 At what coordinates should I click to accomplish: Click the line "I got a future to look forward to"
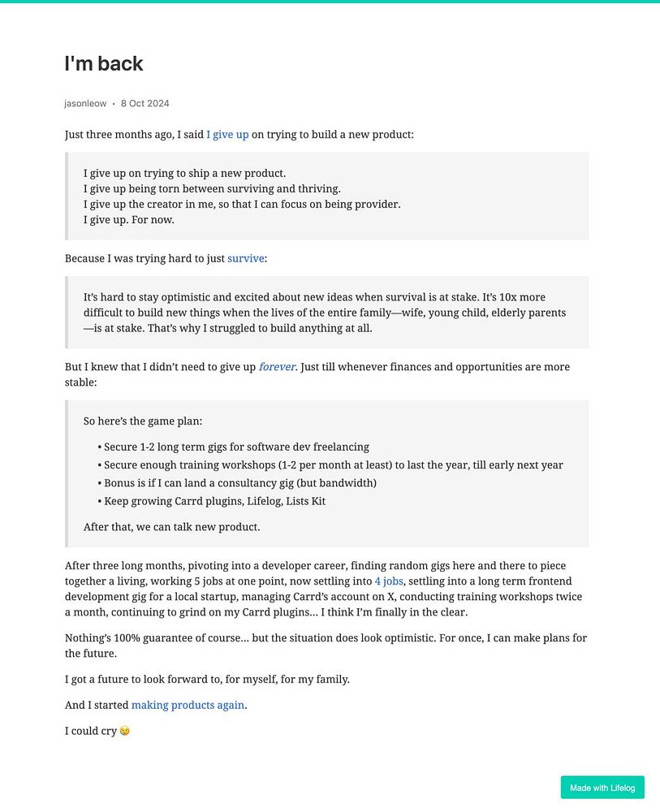207,680
